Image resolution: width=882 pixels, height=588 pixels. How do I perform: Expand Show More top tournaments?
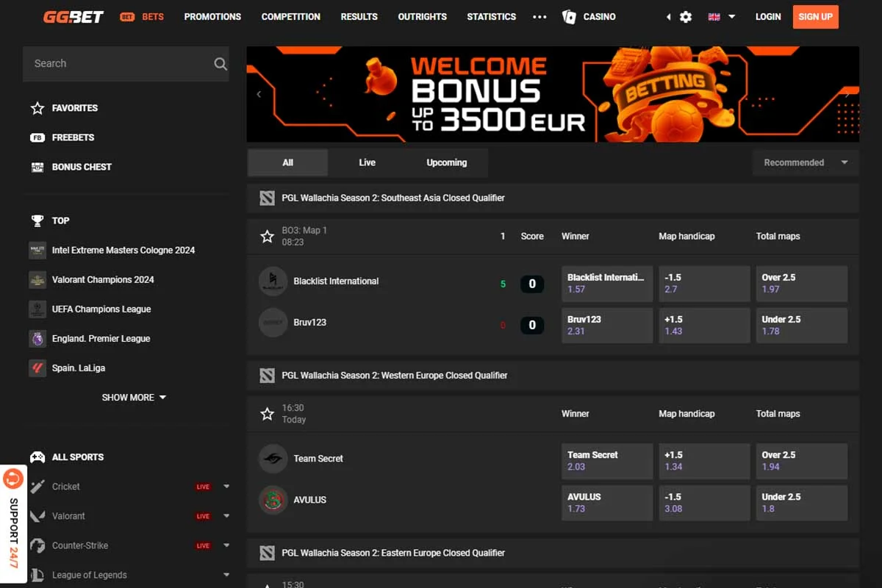(x=134, y=398)
